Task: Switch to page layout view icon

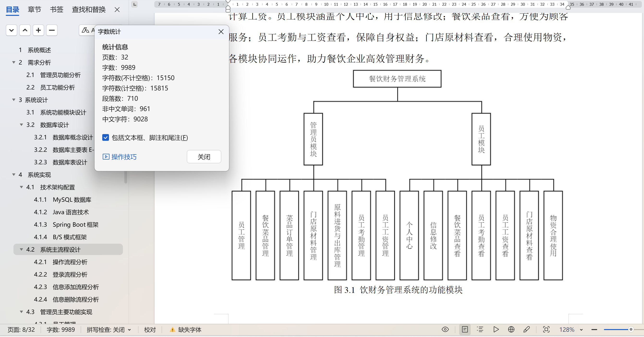Action: (465, 330)
